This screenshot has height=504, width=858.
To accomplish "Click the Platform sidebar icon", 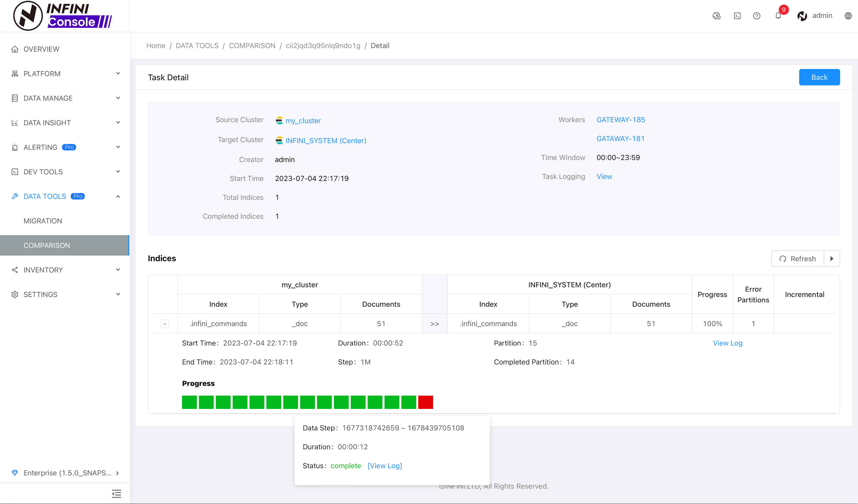I will 15,74.
